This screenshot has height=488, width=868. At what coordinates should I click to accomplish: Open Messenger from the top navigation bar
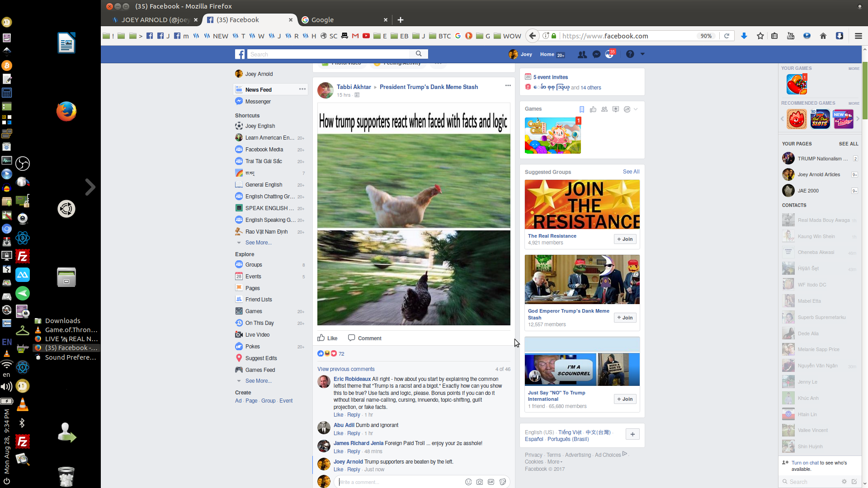point(597,54)
